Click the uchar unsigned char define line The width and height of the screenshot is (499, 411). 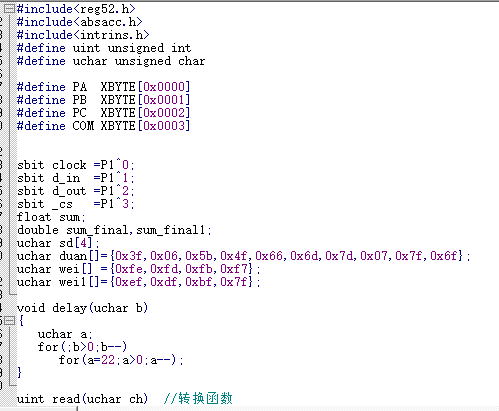(111, 61)
